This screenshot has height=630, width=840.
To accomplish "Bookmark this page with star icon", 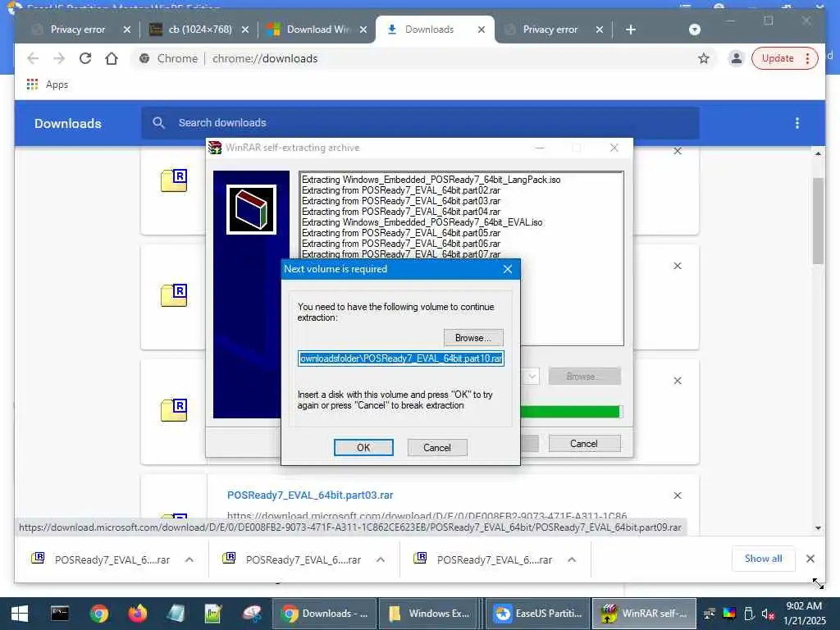I will pyautogui.click(x=703, y=58).
